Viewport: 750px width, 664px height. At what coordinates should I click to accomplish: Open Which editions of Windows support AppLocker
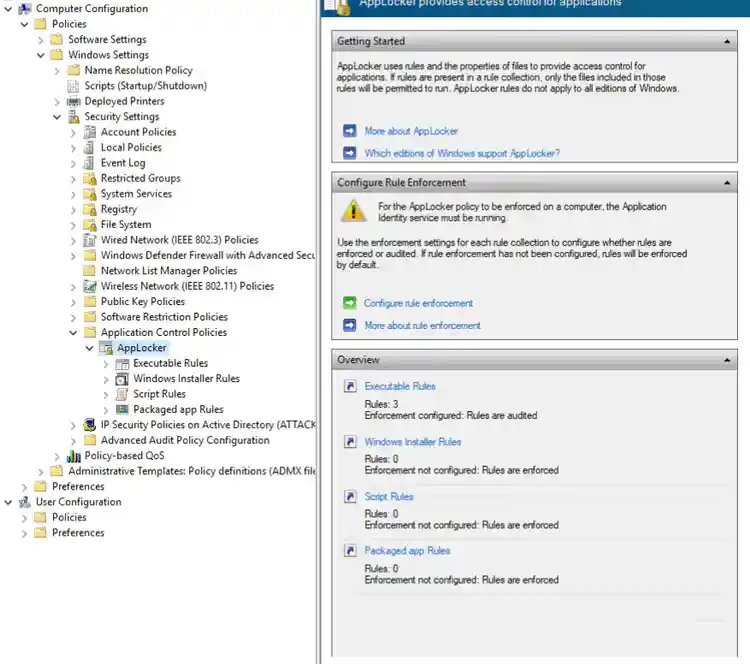pos(462,154)
